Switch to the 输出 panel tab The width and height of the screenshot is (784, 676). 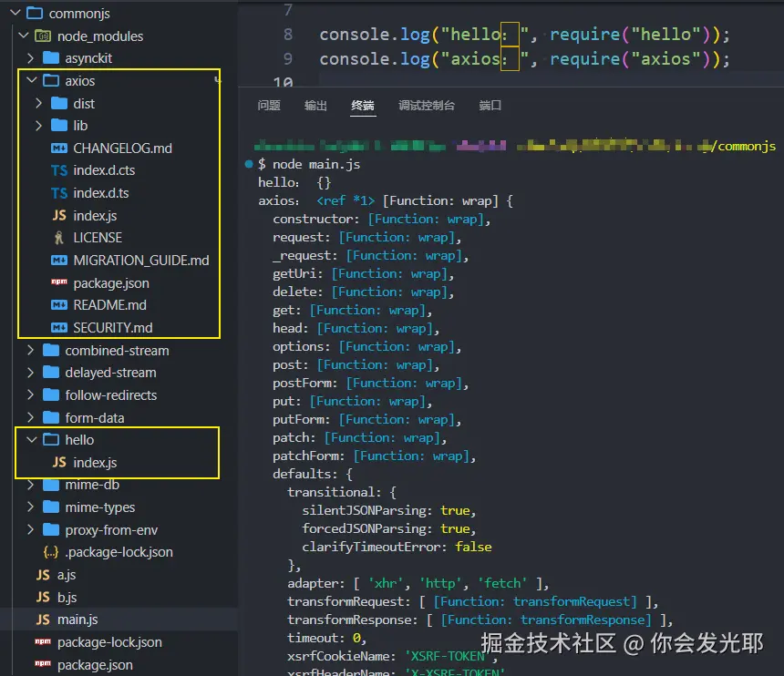pyautogui.click(x=315, y=106)
